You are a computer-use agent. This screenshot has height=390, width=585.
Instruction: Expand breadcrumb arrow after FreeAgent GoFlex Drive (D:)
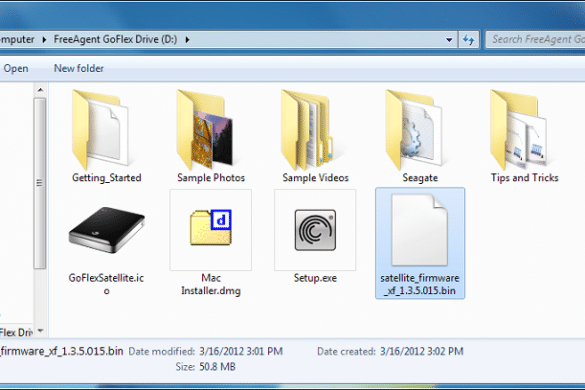(x=187, y=40)
